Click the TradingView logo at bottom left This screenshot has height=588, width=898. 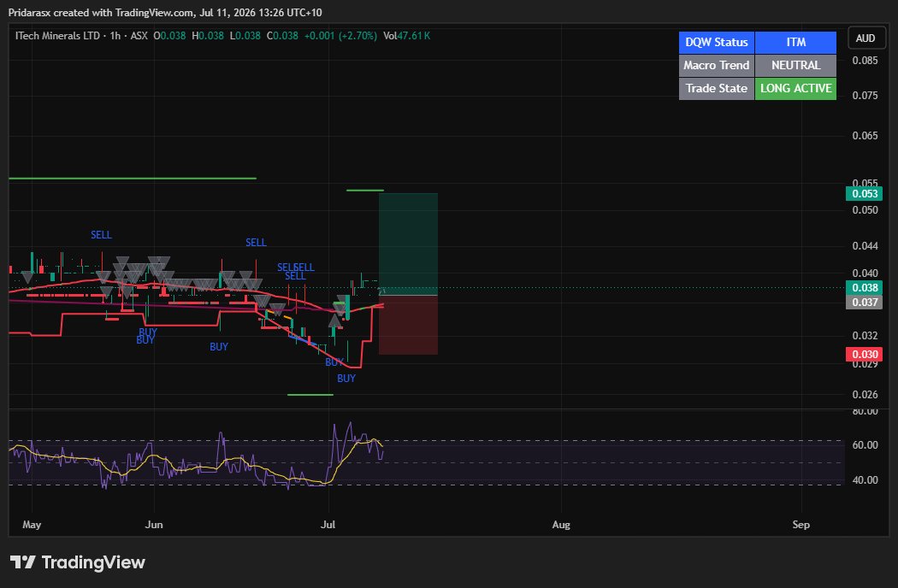click(77, 562)
